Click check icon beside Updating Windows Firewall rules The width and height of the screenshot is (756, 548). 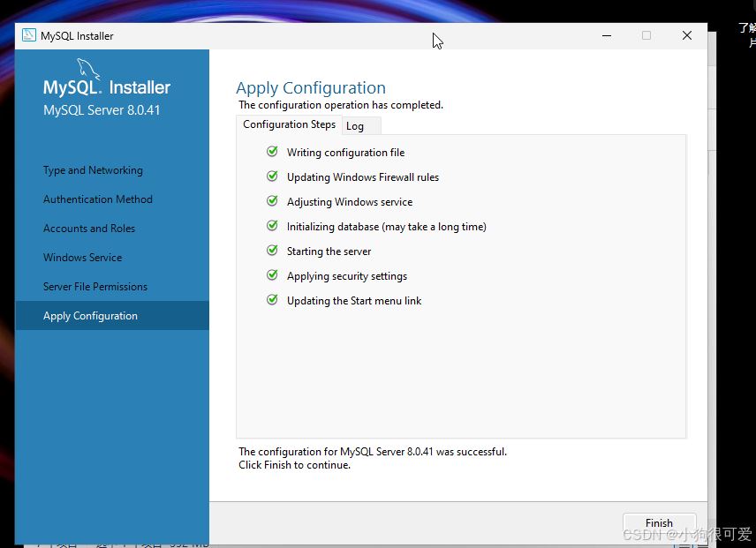click(272, 176)
